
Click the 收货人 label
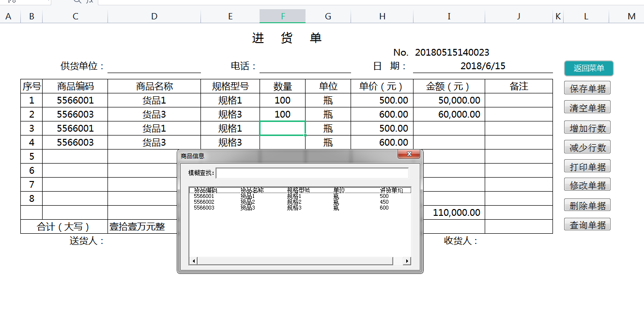click(x=461, y=241)
